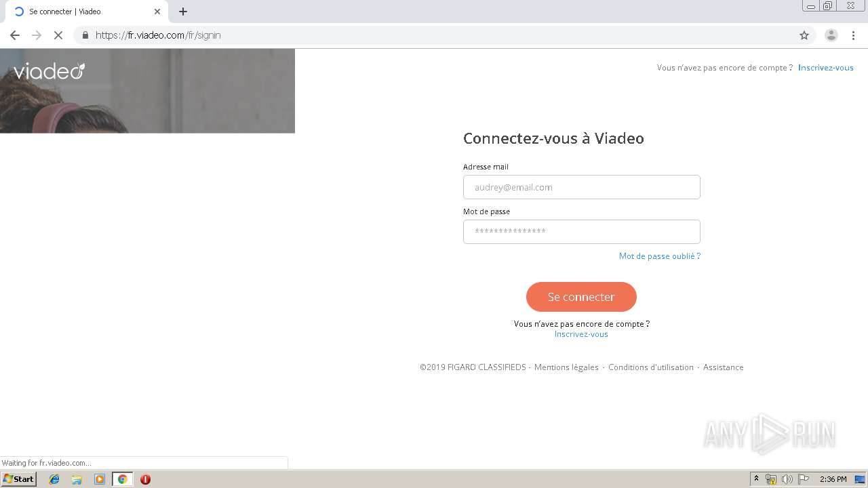Open the media player taskbar icon
The image size is (868, 488).
[x=100, y=479]
